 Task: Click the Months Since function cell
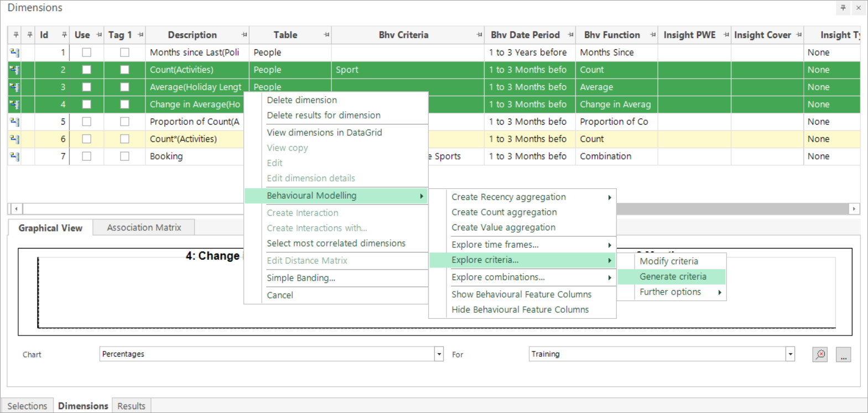616,53
